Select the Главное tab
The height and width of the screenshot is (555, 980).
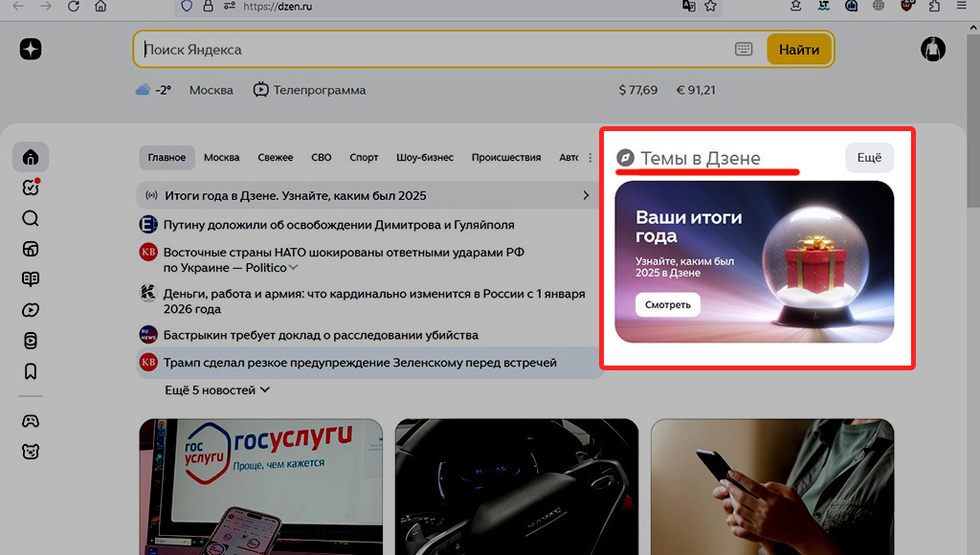pyautogui.click(x=167, y=158)
